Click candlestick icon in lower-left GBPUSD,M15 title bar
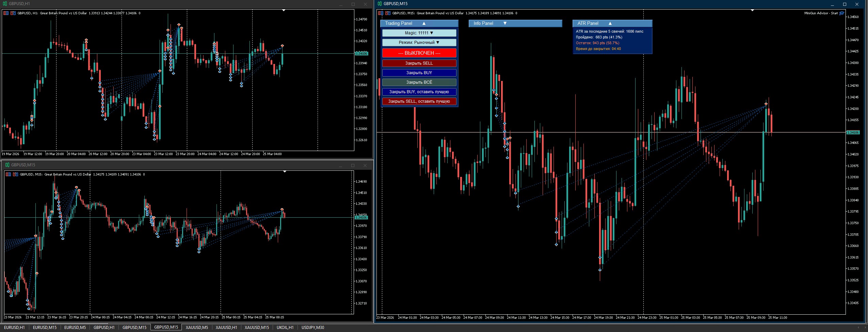 coord(7,165)
